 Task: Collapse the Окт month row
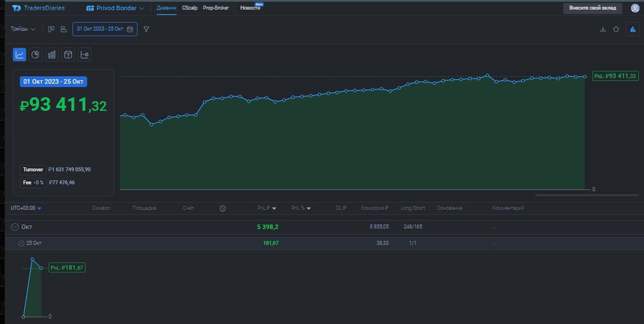click(x=15, y=227)
